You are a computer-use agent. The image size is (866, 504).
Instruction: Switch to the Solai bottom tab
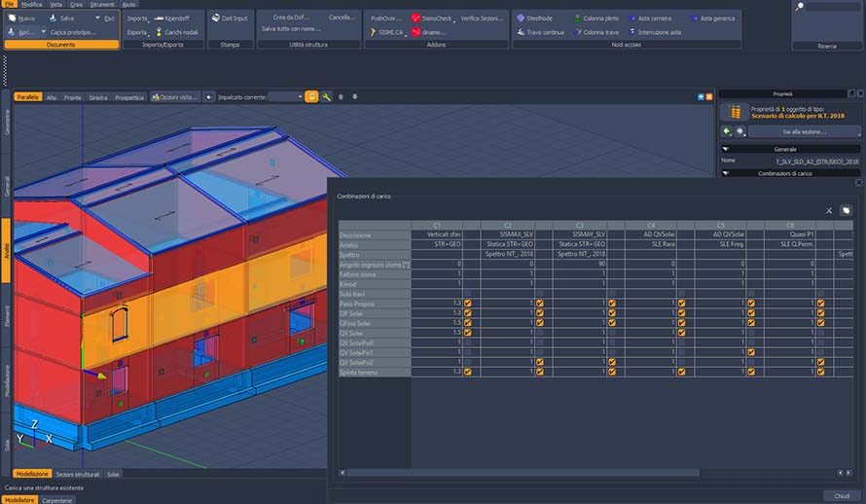click(x=113, y=474)
